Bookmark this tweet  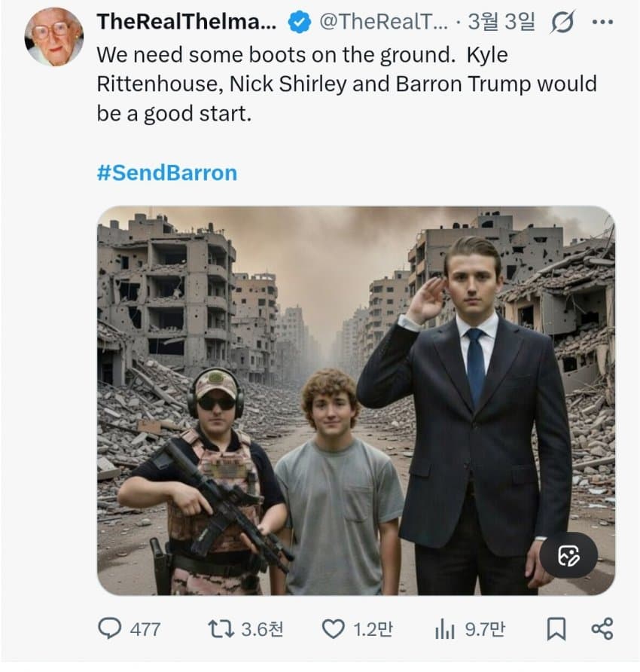[556, 628]
